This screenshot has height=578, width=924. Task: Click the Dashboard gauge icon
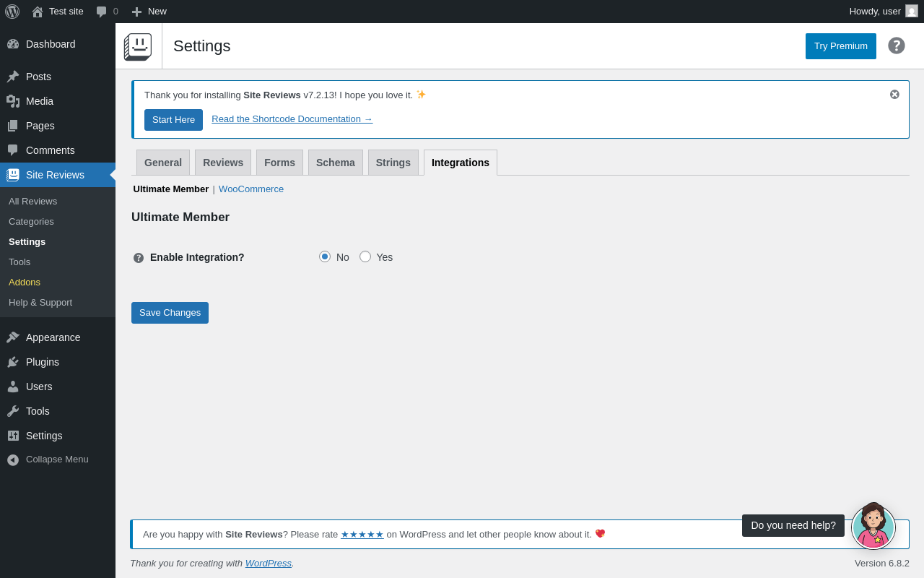[x=13, y=44]
